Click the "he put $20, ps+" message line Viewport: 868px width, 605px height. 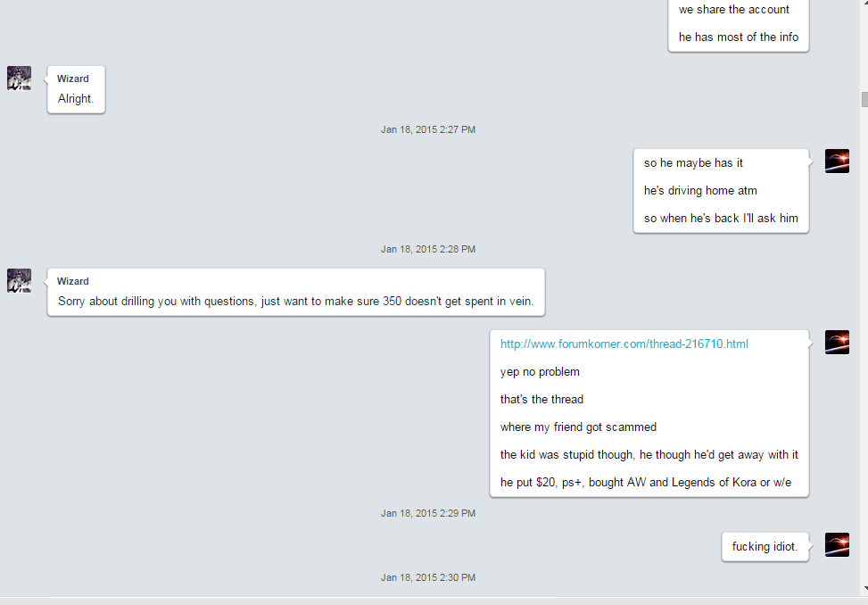[646, 483]
